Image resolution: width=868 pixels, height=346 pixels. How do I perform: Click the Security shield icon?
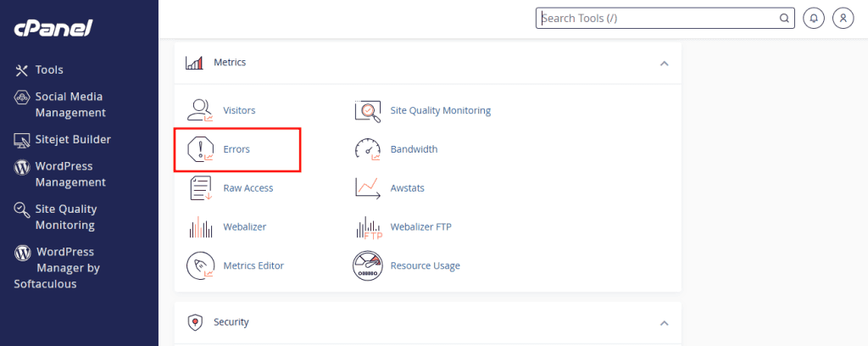coord(194,322)
